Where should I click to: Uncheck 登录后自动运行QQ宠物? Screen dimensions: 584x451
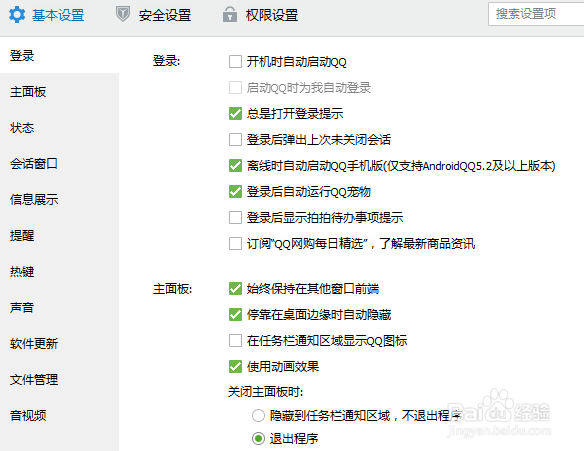coord(235,192)
